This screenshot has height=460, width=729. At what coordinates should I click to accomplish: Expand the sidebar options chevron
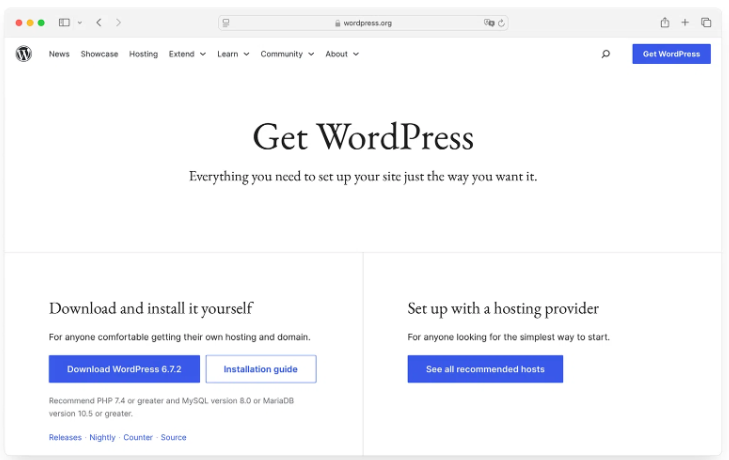(80, 22)
